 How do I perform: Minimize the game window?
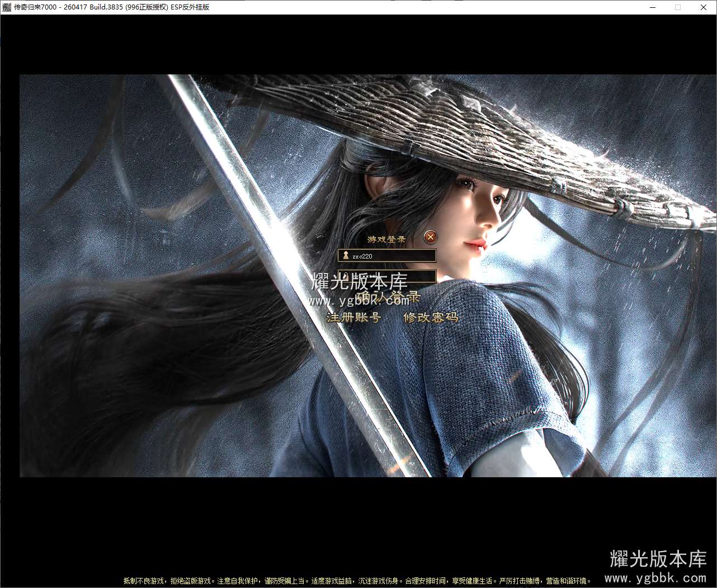click(x=652, y=7)
